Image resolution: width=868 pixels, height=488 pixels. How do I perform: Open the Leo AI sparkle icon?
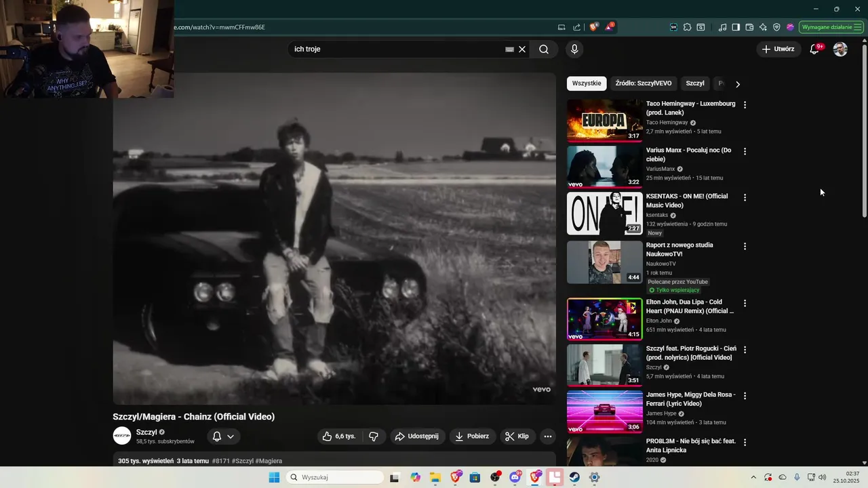pyautogui.click(x=763, y=27)
